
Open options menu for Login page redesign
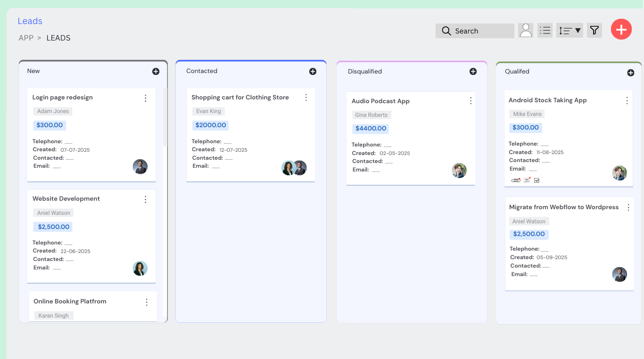tap(145, 98)
